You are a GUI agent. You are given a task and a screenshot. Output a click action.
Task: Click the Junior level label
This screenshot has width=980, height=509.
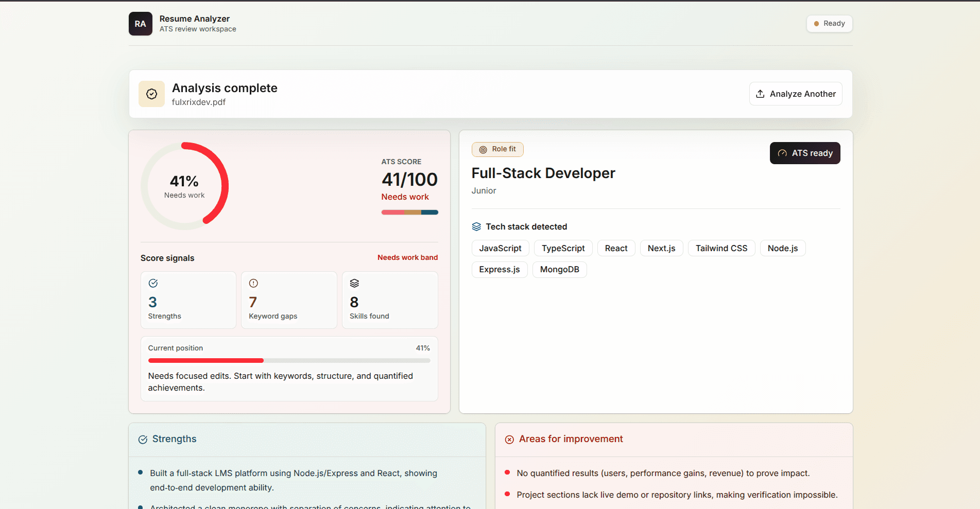(x=484, y=190)
